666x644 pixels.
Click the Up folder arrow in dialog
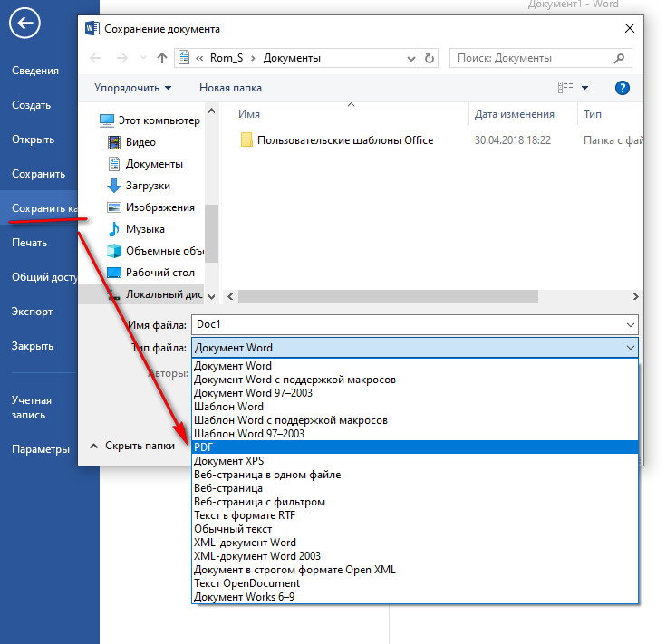pos(162,58)
